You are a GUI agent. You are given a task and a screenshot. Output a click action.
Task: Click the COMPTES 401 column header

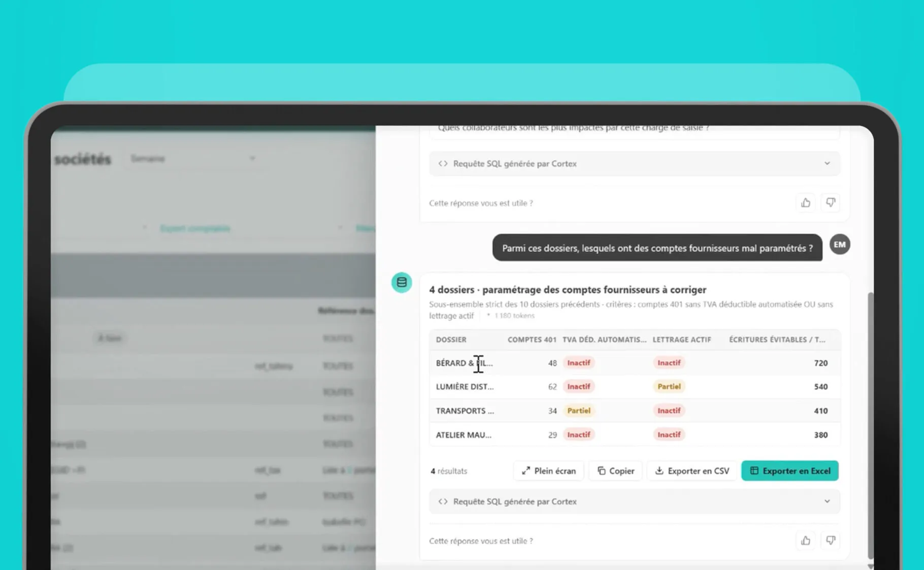point(532,340)
